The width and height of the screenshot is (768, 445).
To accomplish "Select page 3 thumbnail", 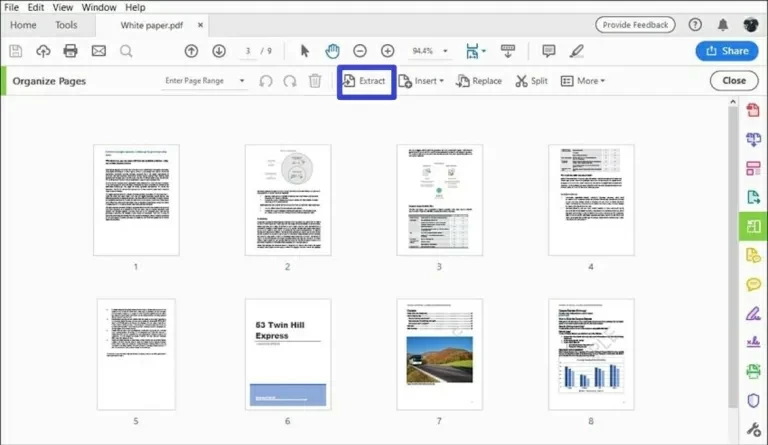I will click(439, 200).
